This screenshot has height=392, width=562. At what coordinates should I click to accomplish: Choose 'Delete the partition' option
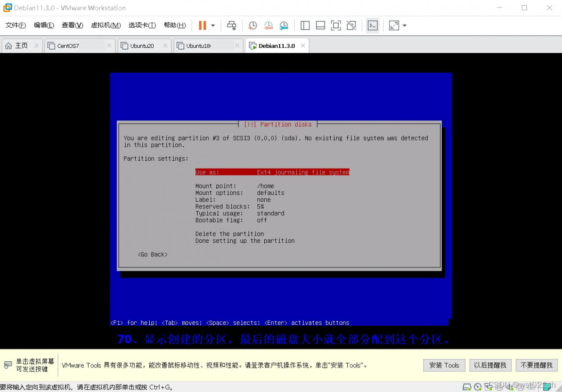click(230, 234)
